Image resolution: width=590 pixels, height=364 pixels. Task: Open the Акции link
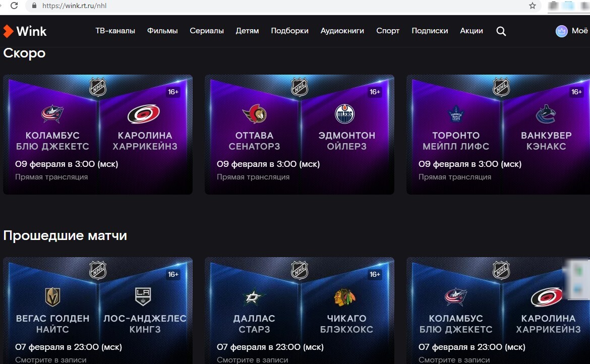(x=471, y=31)
